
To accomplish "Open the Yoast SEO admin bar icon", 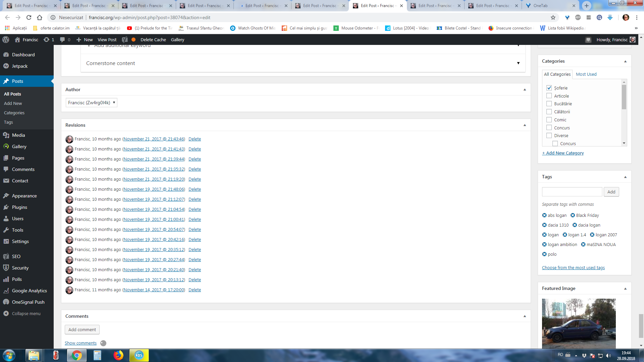I will click(125, 40).
